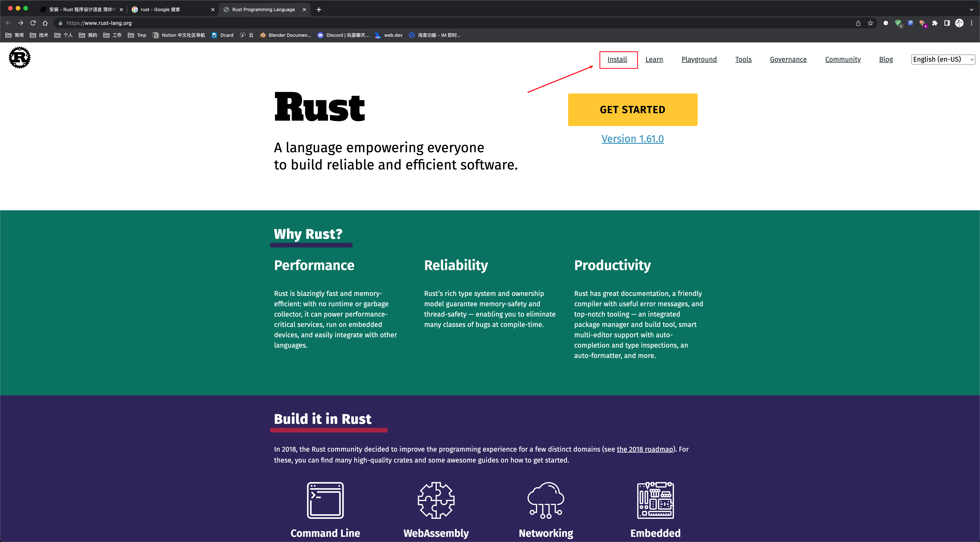This screenshot has width=980, height=542.
Task: Open the English (en-US) language dropdown
Action: click(942, 59)
